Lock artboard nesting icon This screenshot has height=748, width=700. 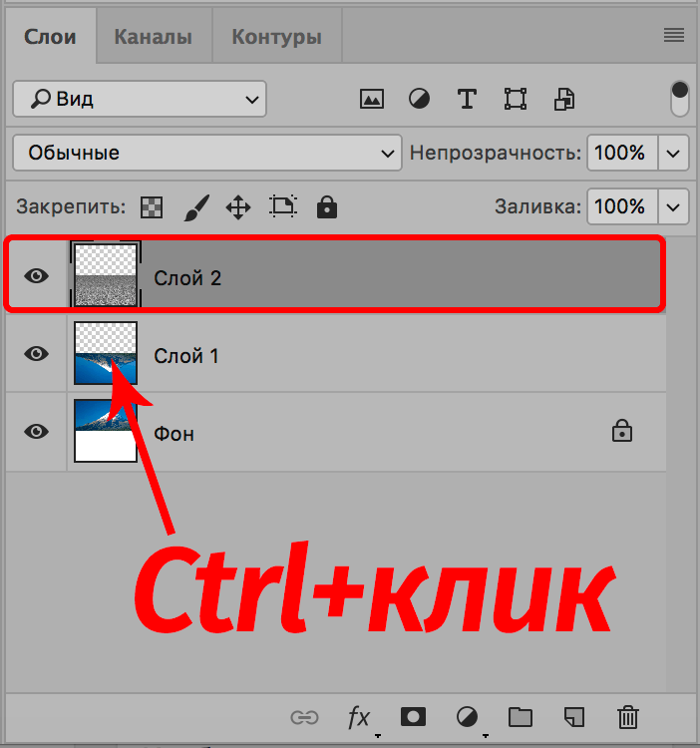[x=283, y=207]
